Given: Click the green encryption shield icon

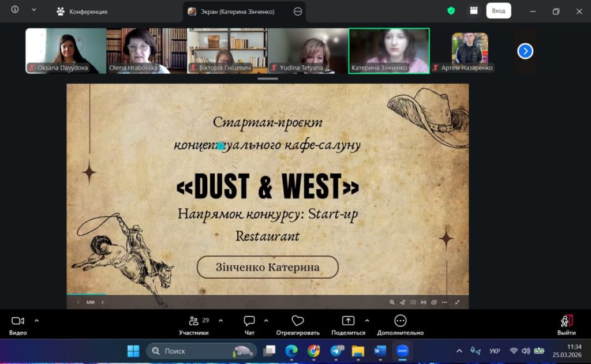Looking at the screenshot, I should click(x=451, y=11).
